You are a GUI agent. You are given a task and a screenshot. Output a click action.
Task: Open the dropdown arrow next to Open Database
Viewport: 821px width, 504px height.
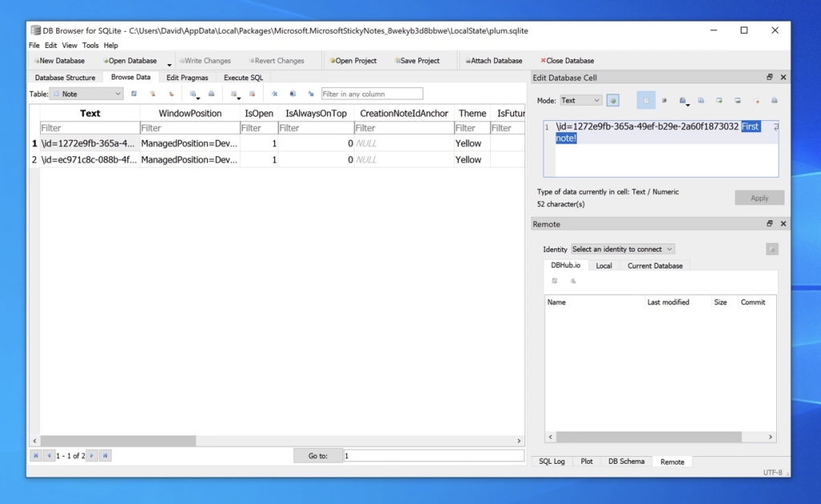(169, 65)
